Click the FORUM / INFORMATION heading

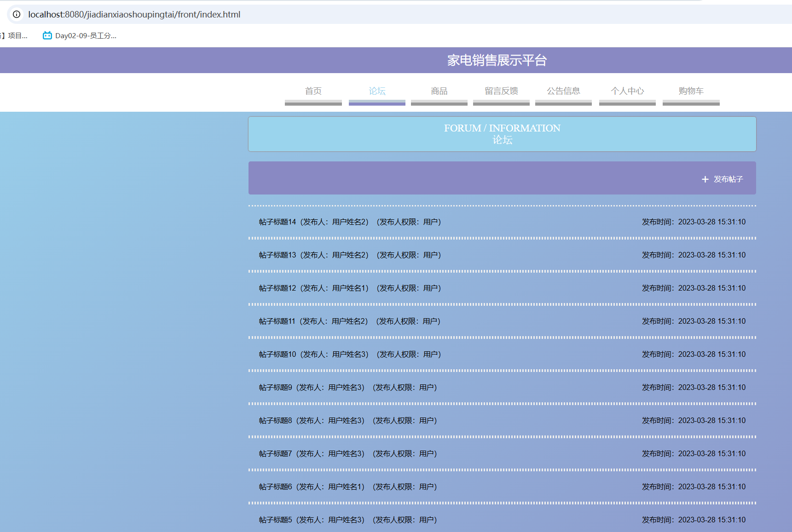point(502,128)
